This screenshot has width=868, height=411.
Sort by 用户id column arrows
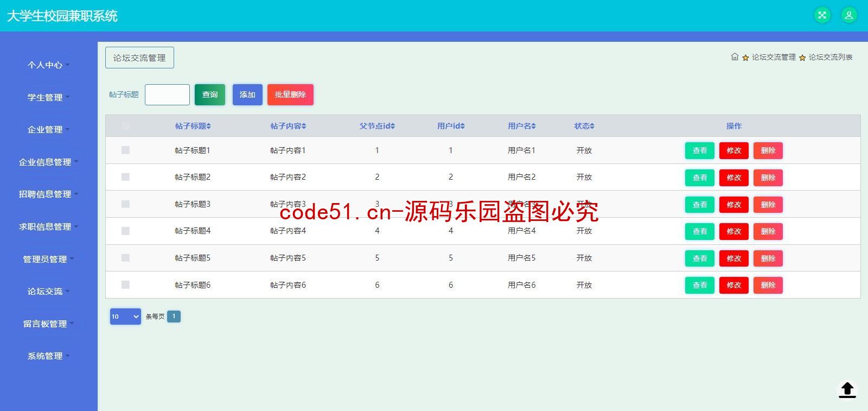pos(463,126)
